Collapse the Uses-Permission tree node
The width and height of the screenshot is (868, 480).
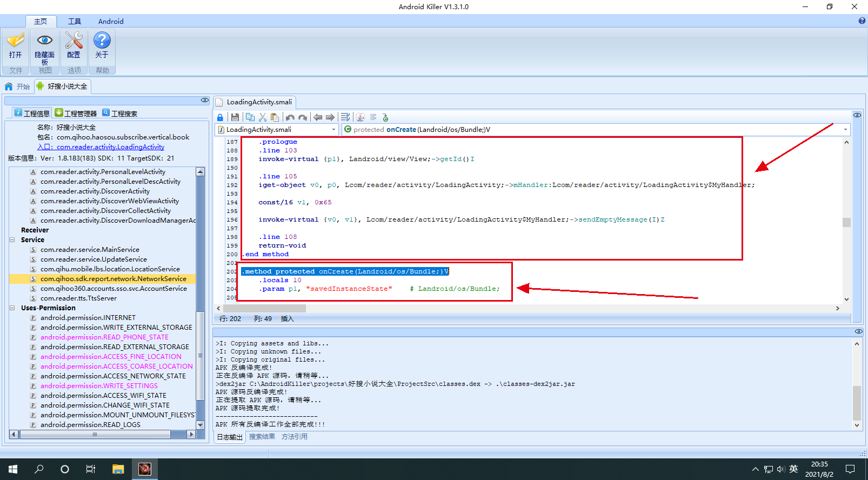(12, 308)
